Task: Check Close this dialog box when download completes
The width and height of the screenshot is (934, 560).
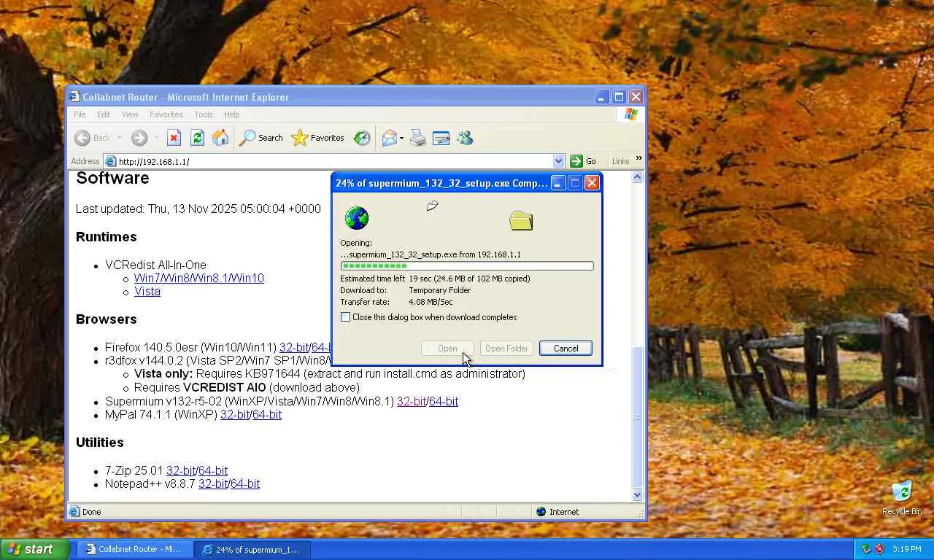Action: click(346, 317)
